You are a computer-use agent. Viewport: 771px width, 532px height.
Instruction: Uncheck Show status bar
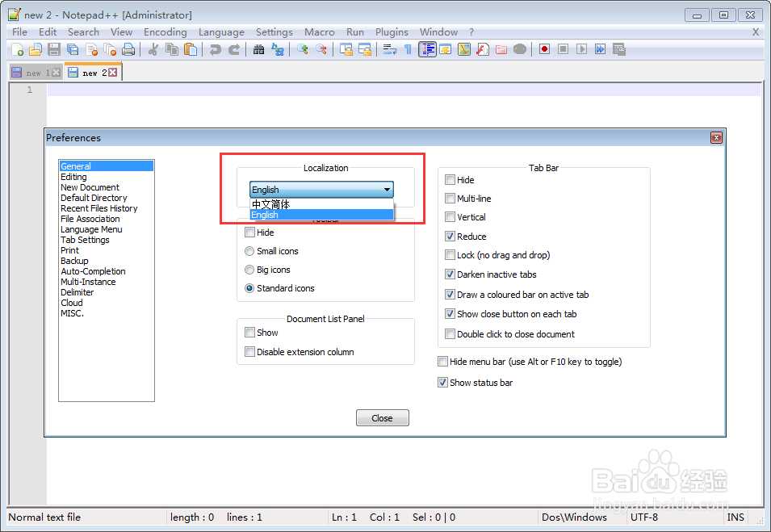pyautogui.click(x=442, y=382)
